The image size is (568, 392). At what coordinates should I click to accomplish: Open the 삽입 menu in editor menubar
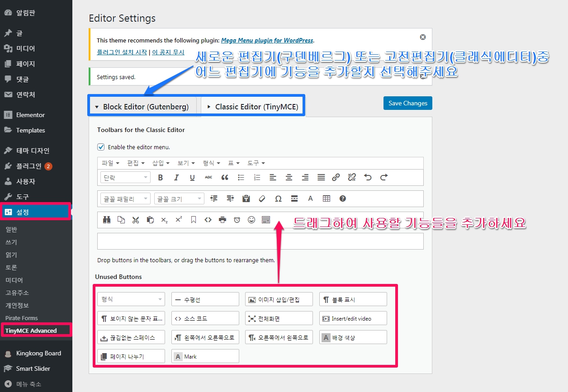click(161, 163)
